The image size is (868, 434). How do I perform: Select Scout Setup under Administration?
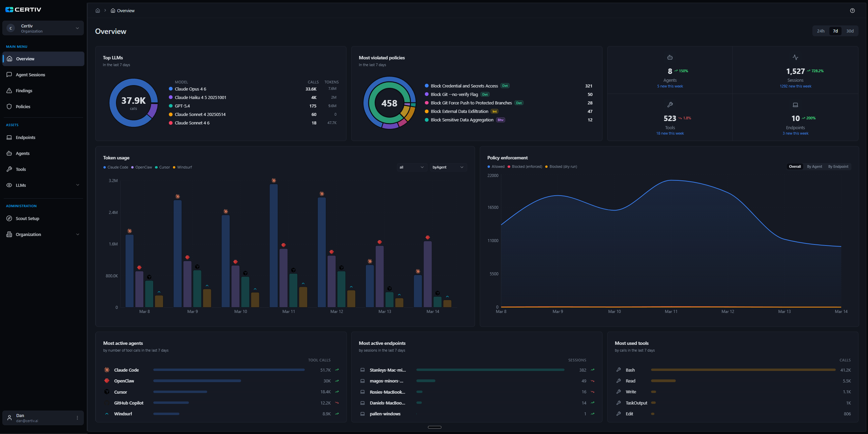27,218
